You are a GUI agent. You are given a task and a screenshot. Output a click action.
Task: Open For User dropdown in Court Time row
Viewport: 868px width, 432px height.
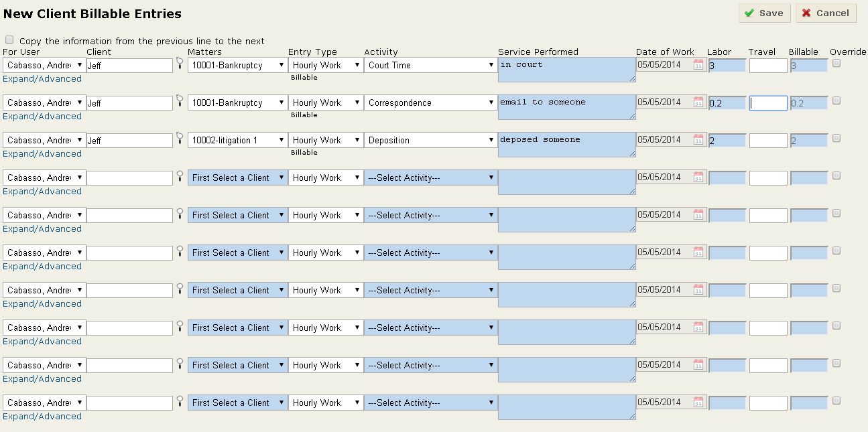44,65
